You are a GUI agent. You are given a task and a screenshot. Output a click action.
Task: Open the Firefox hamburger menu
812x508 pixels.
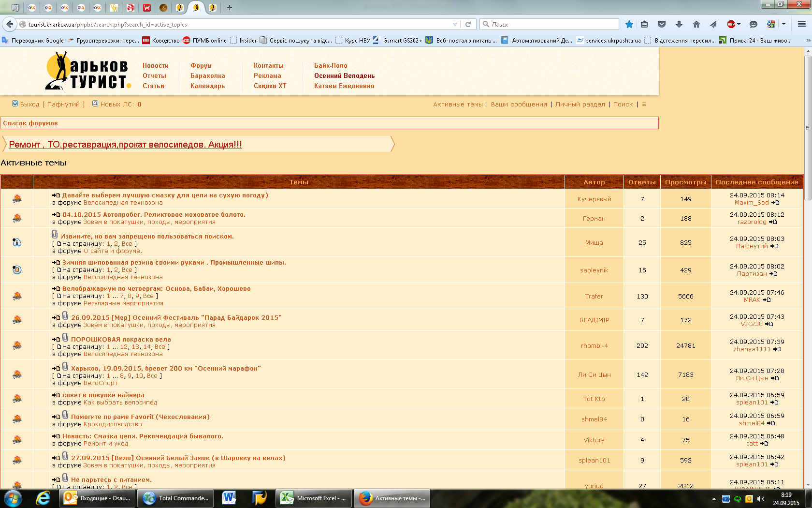click(x=801, y=24)
